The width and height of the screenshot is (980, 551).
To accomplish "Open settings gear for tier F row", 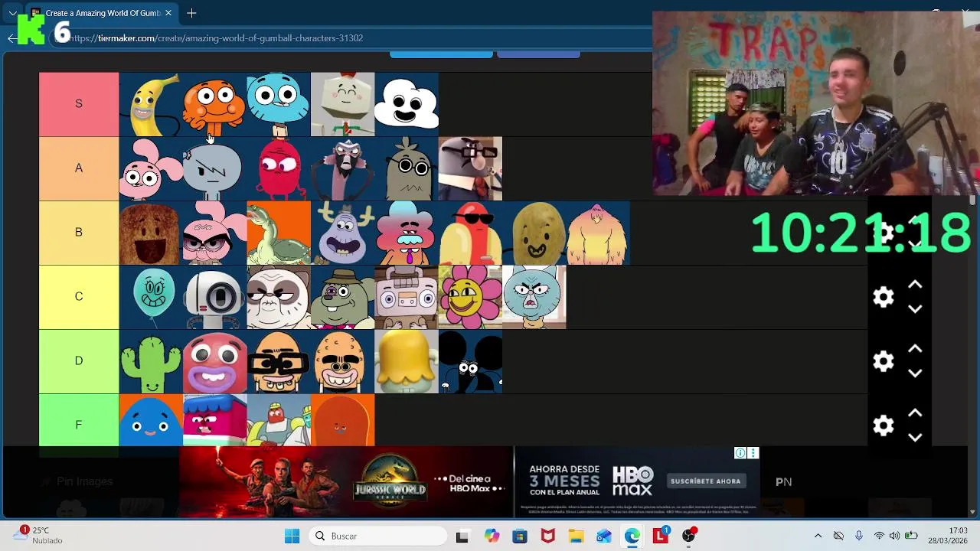I will tap(884, 425).
